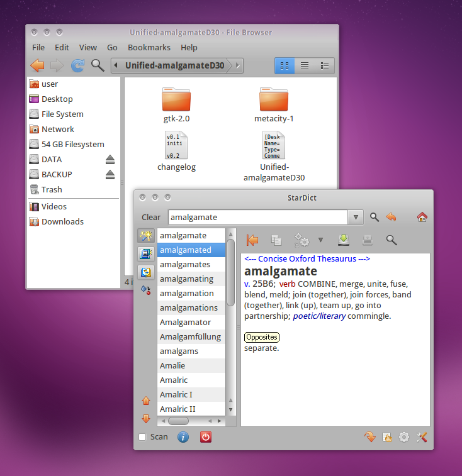
Task: Select the user home sidebar entry
Action: click(74, 84)
